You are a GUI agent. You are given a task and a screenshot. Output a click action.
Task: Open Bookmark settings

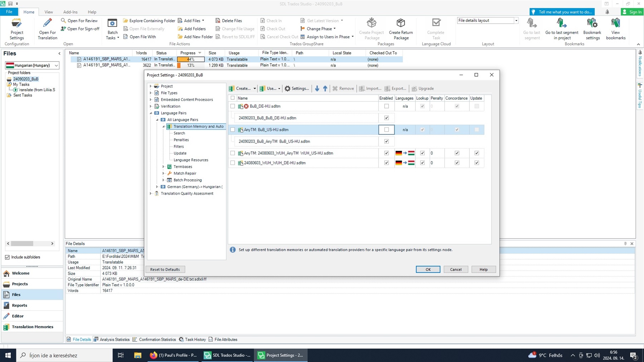click(592, 29)
